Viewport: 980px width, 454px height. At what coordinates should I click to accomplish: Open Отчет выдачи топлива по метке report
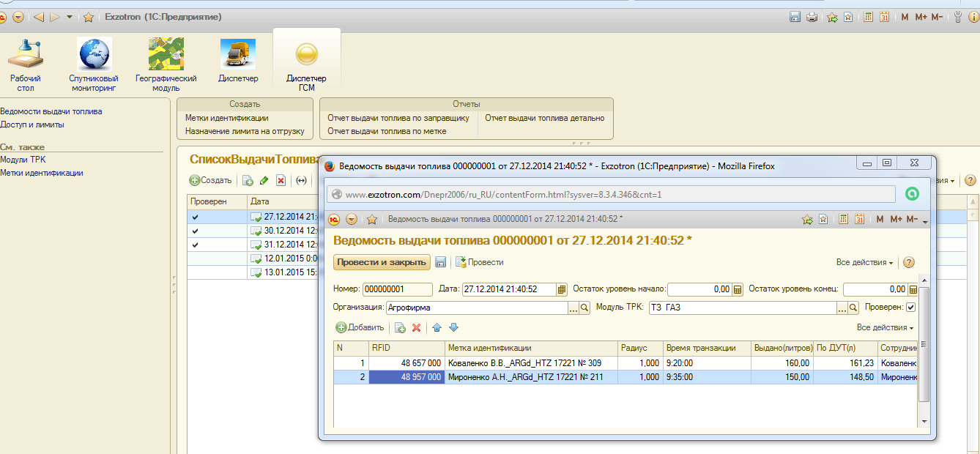(387, 131)
